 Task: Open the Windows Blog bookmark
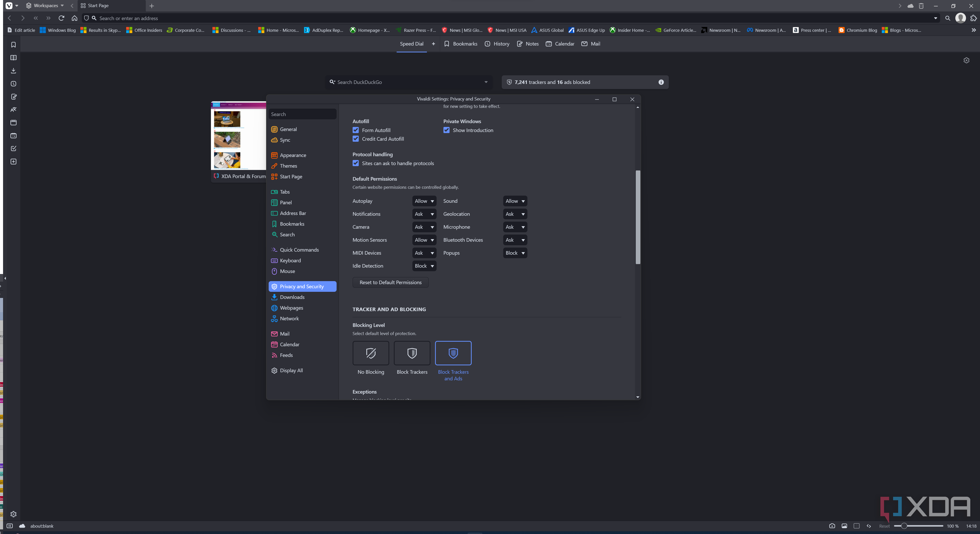point(58,30)
